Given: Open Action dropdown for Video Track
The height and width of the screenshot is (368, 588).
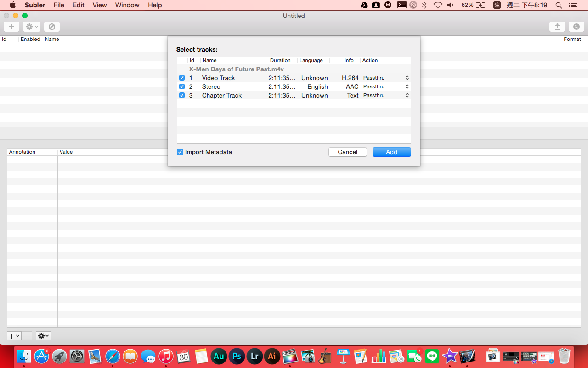Looking at the screenshot, I should [x=386, y=78].
